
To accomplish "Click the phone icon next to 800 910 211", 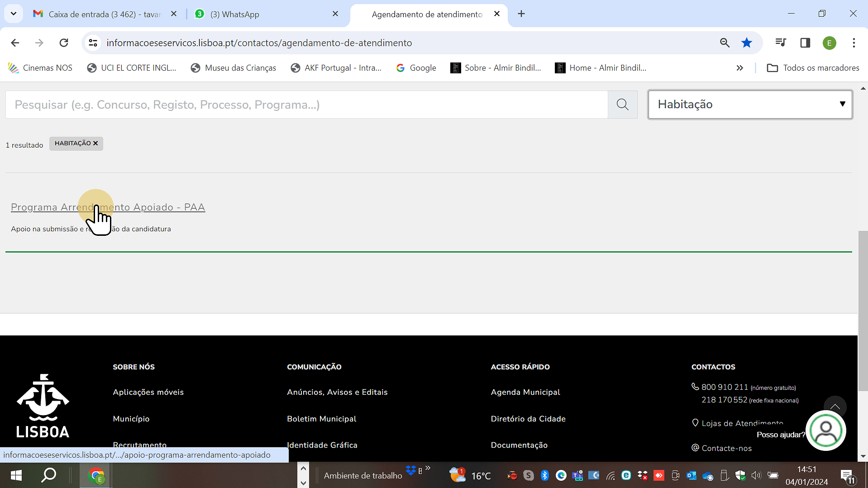I will point(695,387).
